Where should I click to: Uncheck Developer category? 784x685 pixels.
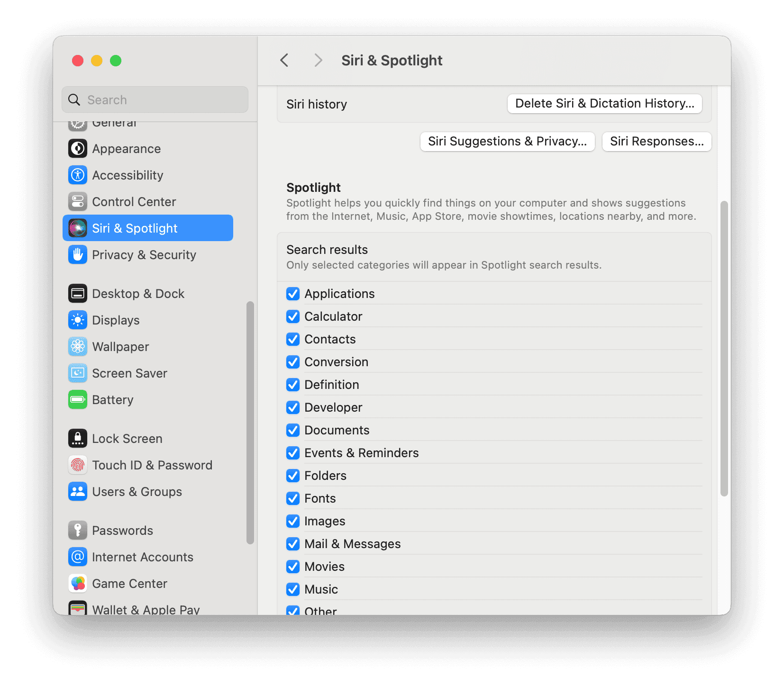293,407
